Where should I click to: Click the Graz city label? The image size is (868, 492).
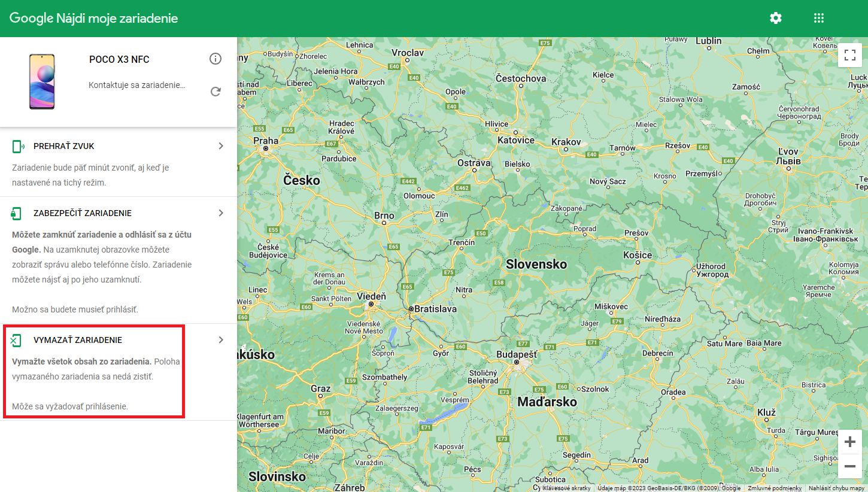[x=321, y=389]
